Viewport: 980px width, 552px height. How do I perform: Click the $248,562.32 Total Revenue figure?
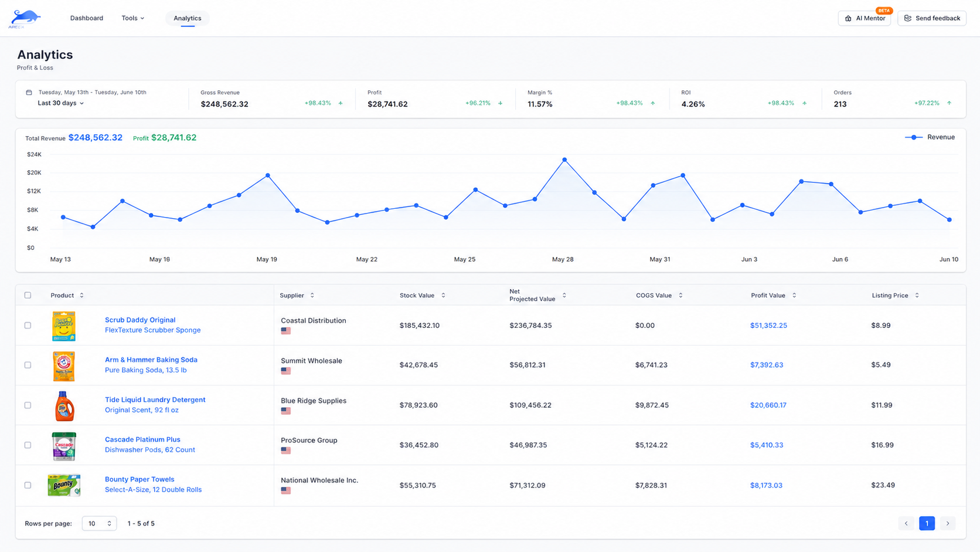pos(96,137)
